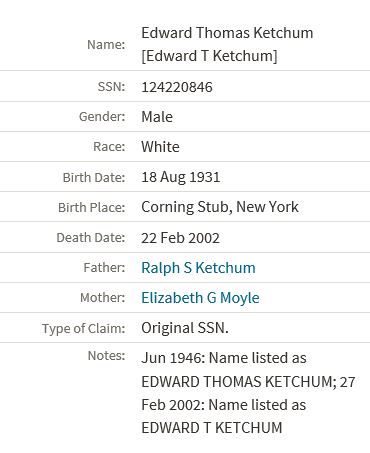The height and width of the screenshot is (453, 370).
Task: Click the name Edward Thomas Ketchum
Action: coord(227,33)
